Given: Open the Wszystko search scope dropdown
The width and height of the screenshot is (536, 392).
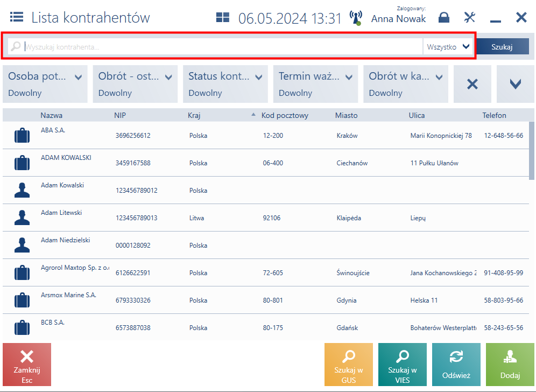Looking at the screenshot, I should (x=448, y=47).
